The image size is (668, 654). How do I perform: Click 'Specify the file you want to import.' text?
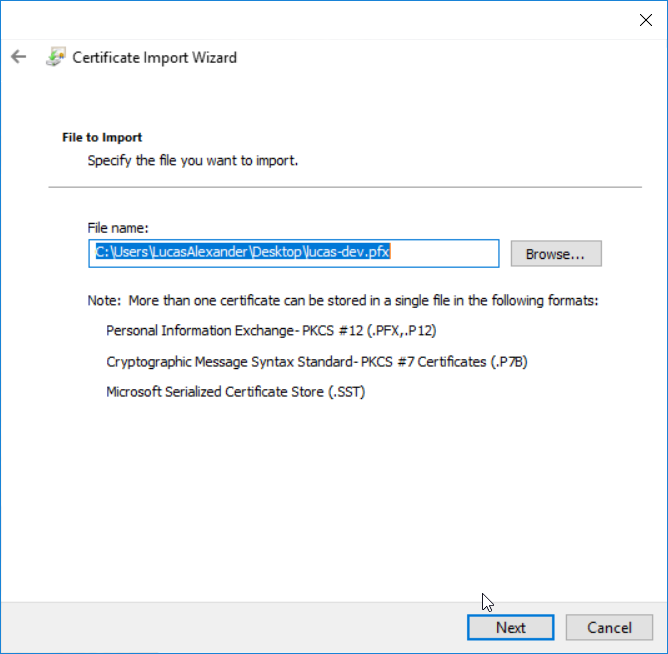click(193, 161)
